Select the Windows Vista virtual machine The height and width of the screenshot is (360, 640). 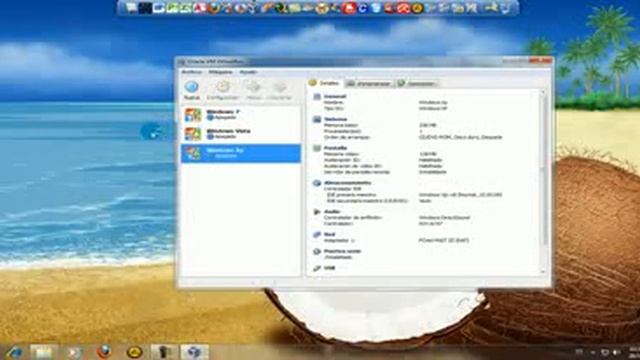click(241, 134)
